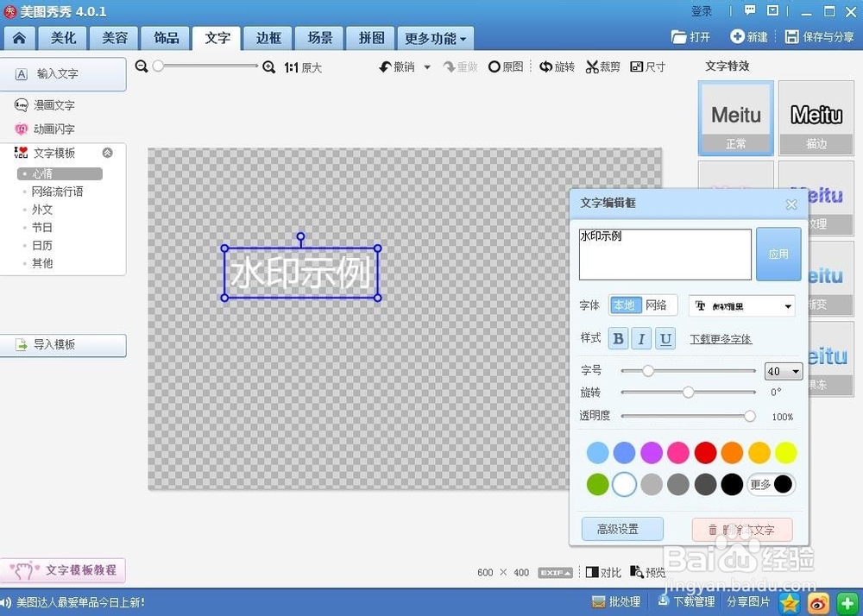Toggle bold B style
Screen dimensions: 863x616
(x=618, y=338)
